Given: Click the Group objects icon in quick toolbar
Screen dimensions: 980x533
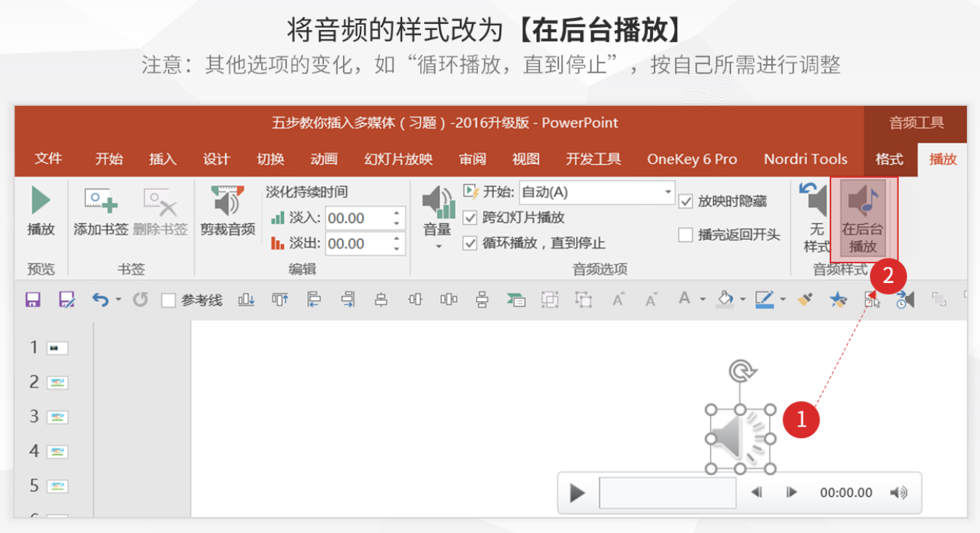Looking at the screenshot, I should pyautogui.click(x=549, y=299).
